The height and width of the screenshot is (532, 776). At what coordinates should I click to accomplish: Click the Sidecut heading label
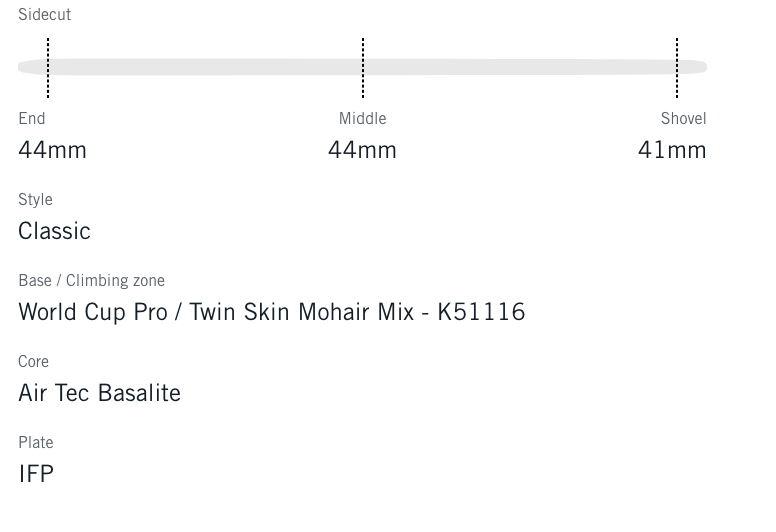pos(44,15)
